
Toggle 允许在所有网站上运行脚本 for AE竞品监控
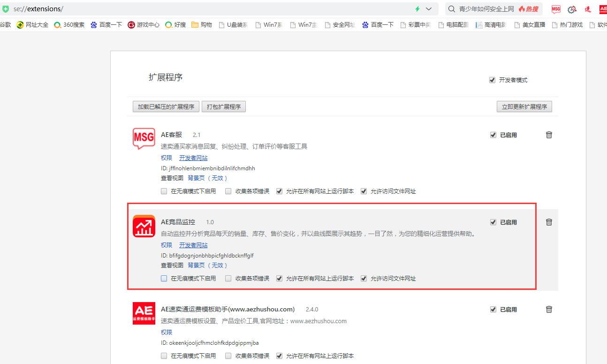(x=280, y=279)
